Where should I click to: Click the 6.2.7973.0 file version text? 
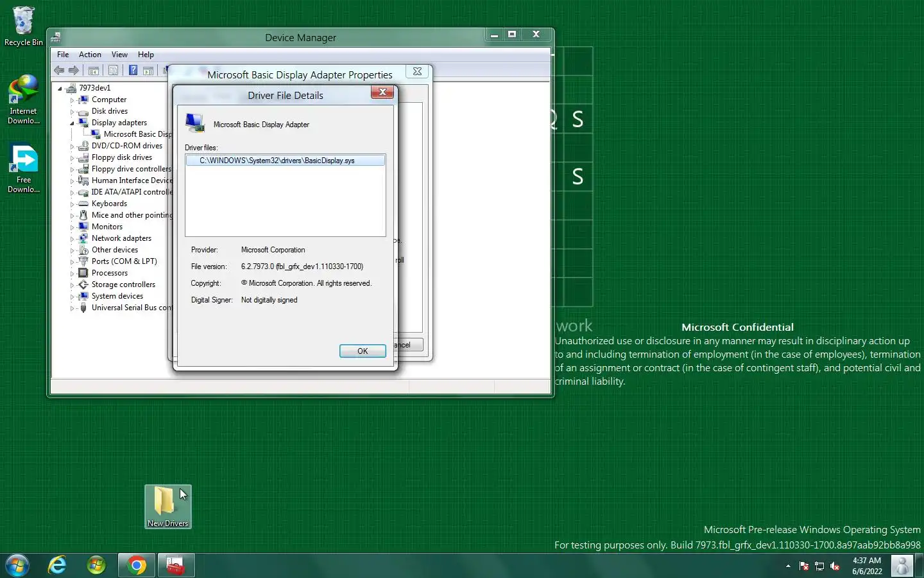[302, 267]
